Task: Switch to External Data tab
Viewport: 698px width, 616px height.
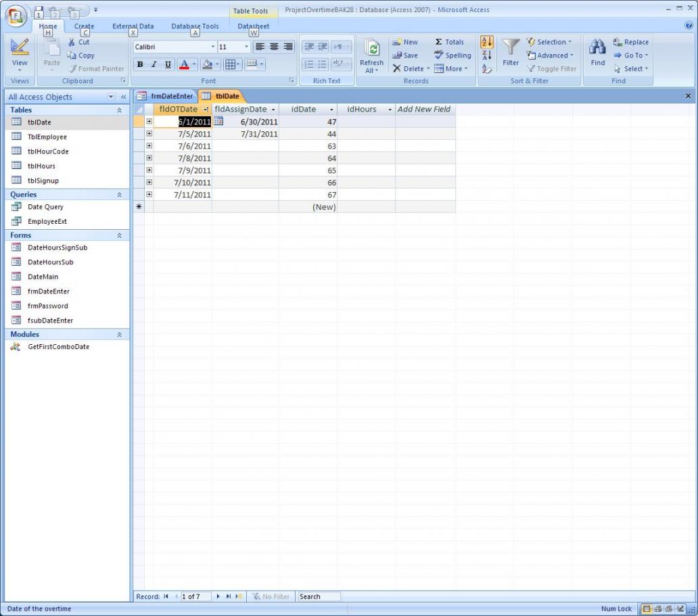Action: (x=133, y=26)
